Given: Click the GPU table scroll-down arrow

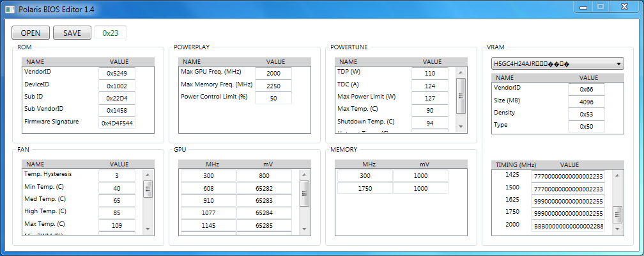Looking at the screenshot, I should [304, 228].
